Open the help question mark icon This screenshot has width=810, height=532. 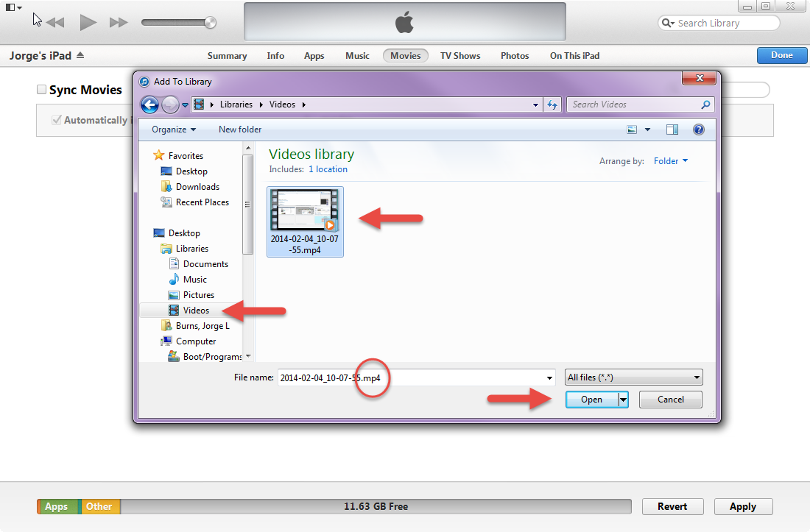(x=699, y=130)
